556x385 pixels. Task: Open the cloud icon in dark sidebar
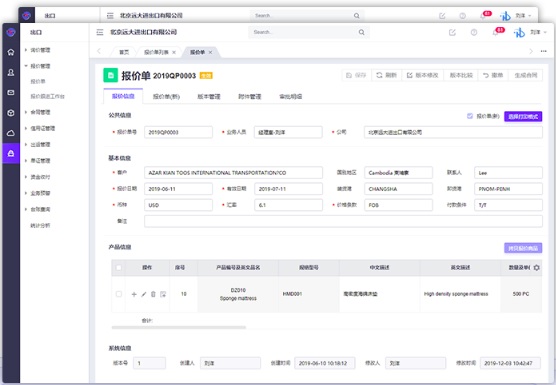coord(11,133)
